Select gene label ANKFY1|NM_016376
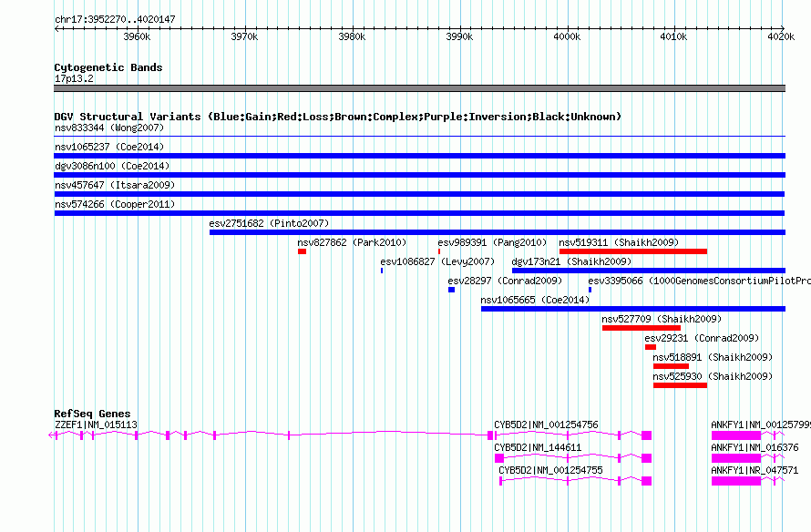The width and height of the screenshot is (811, 532). 755,447
